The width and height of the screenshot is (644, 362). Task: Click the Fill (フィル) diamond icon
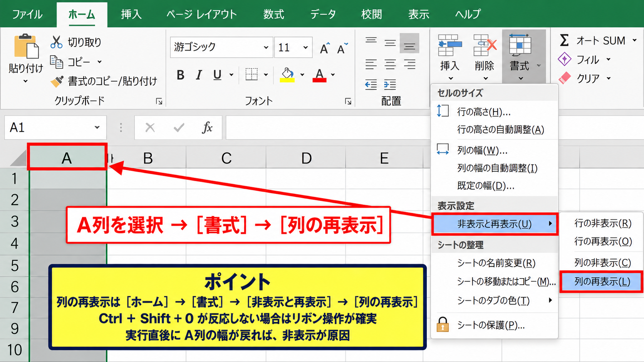pos(565,59)
